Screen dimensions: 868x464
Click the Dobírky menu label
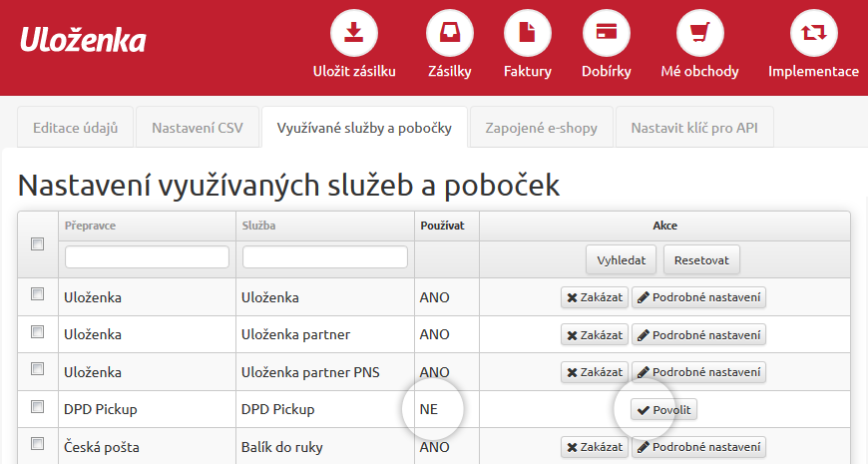tap(607, 72)
